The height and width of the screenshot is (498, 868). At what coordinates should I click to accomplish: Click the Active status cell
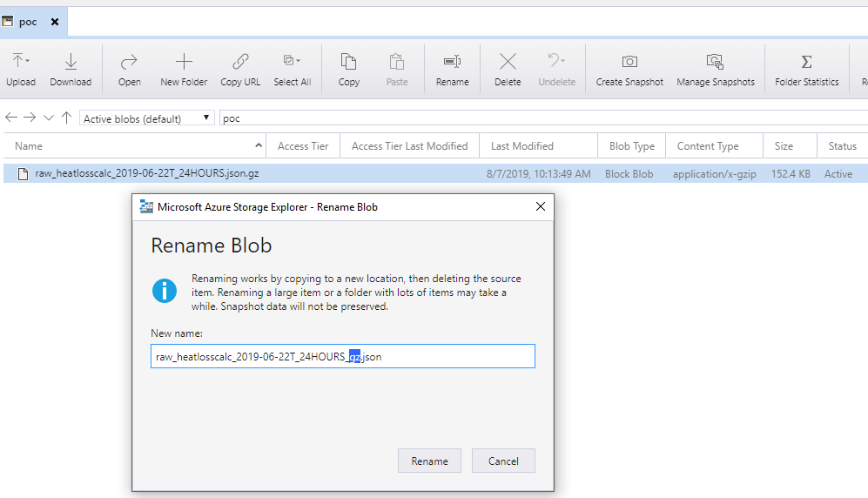click(x=838, y=174)
